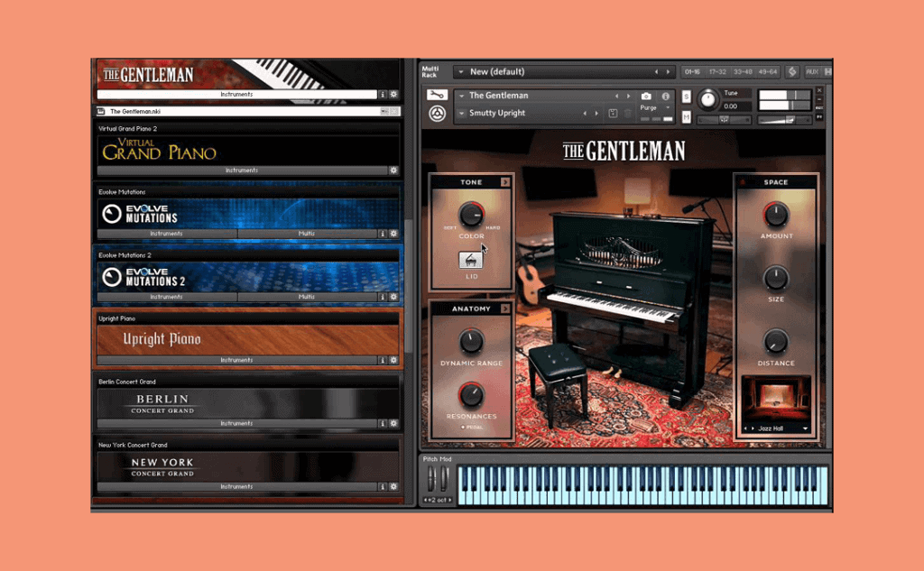Click the Kontakt instrument logo icon under the wrench

(437, 113)
